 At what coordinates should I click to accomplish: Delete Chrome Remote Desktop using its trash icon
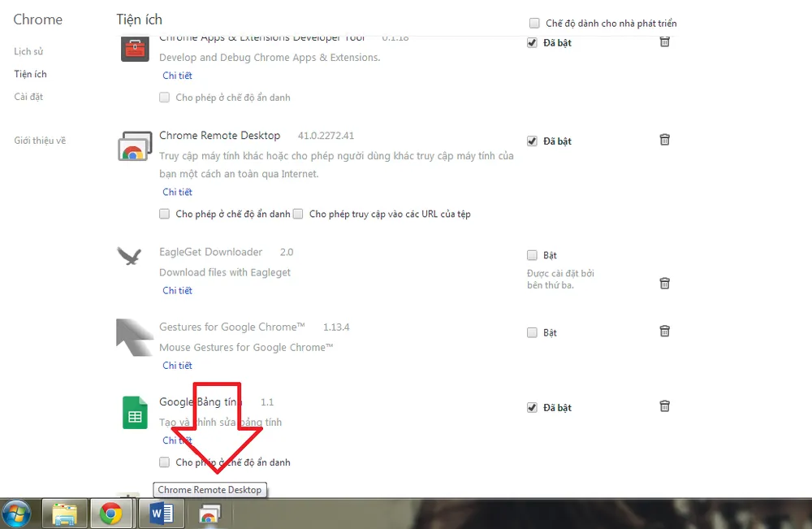[664, 140]
